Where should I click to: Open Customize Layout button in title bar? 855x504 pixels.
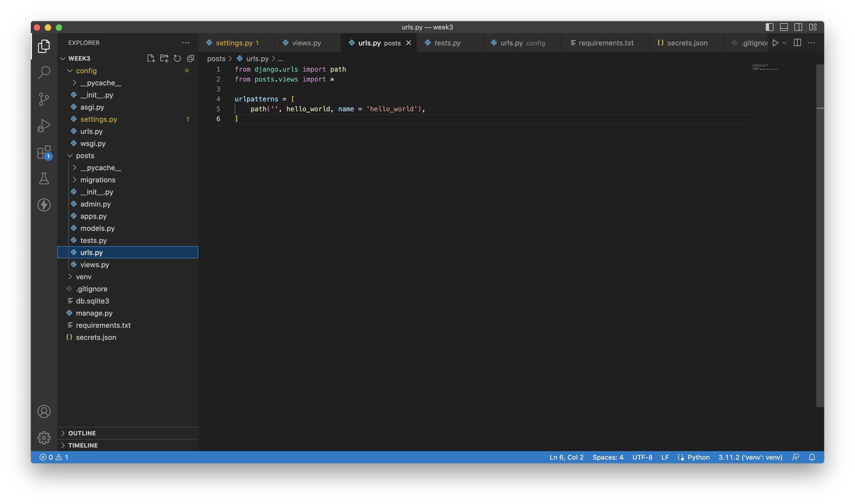tap(813, 27)
